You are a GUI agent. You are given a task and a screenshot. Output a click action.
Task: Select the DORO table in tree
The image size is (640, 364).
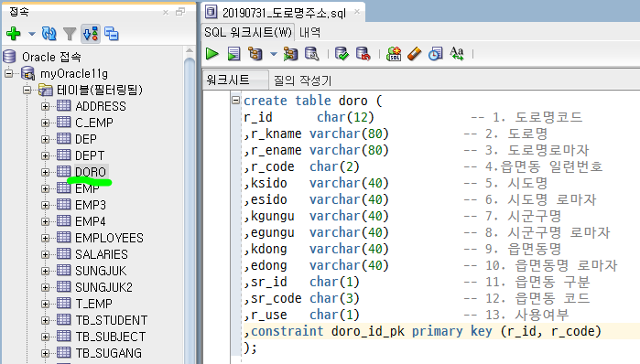pyautogui.click(x=91, y=172)
